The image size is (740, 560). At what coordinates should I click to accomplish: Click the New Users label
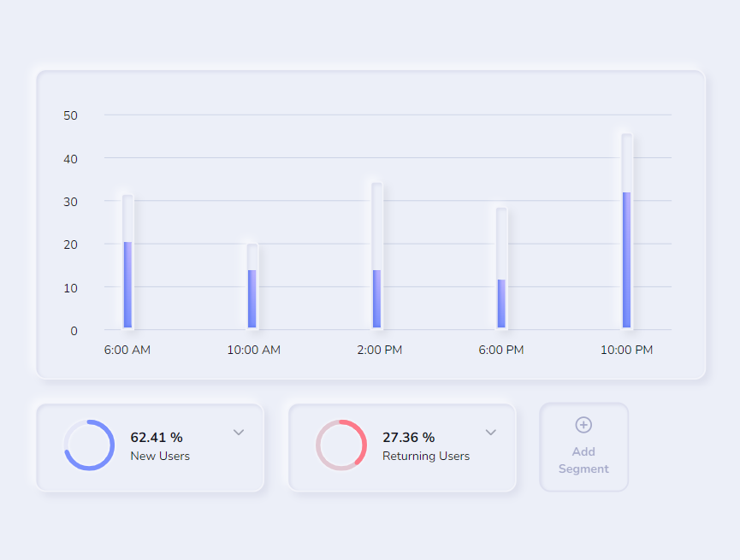pos(160,456)
